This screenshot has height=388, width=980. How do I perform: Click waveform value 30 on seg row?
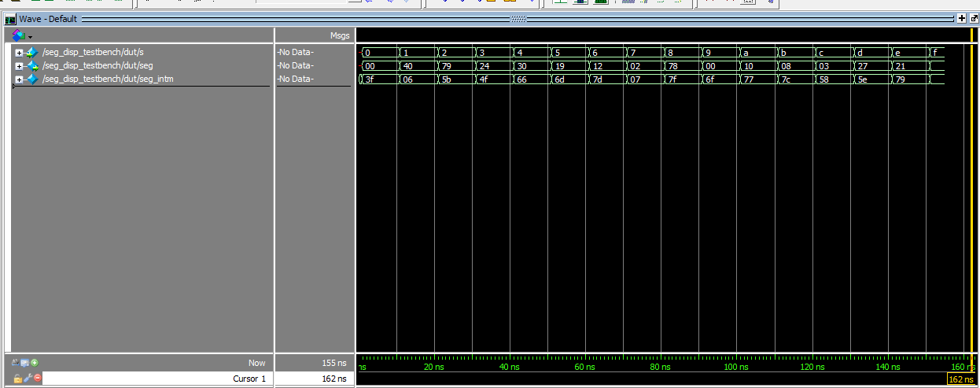click(x=521, y=66)
